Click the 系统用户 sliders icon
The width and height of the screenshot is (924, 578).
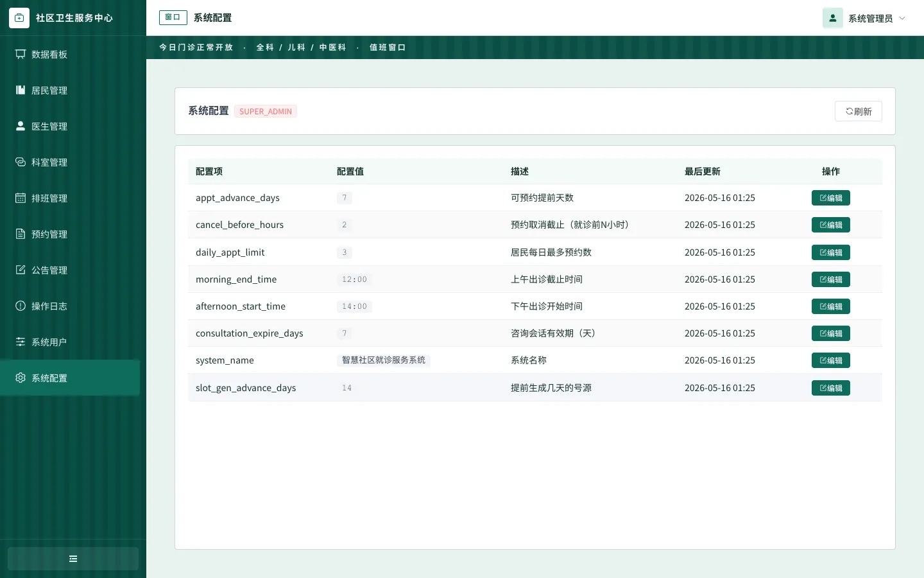(21, 342)
